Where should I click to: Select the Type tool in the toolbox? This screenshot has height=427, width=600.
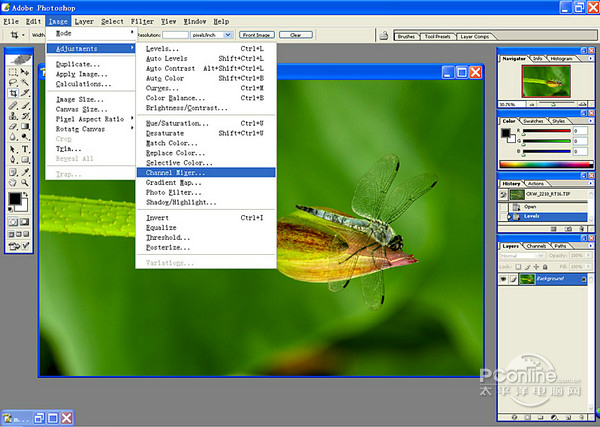tap(25, 149)
